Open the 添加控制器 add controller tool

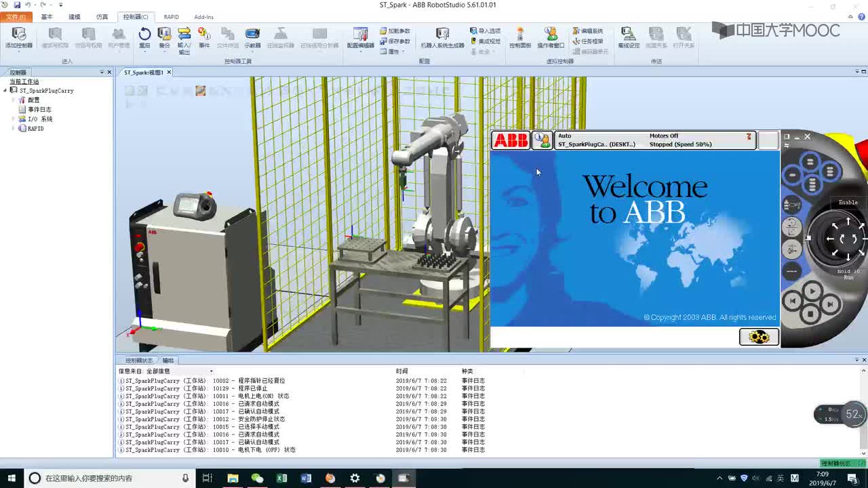tap(18, 38)
